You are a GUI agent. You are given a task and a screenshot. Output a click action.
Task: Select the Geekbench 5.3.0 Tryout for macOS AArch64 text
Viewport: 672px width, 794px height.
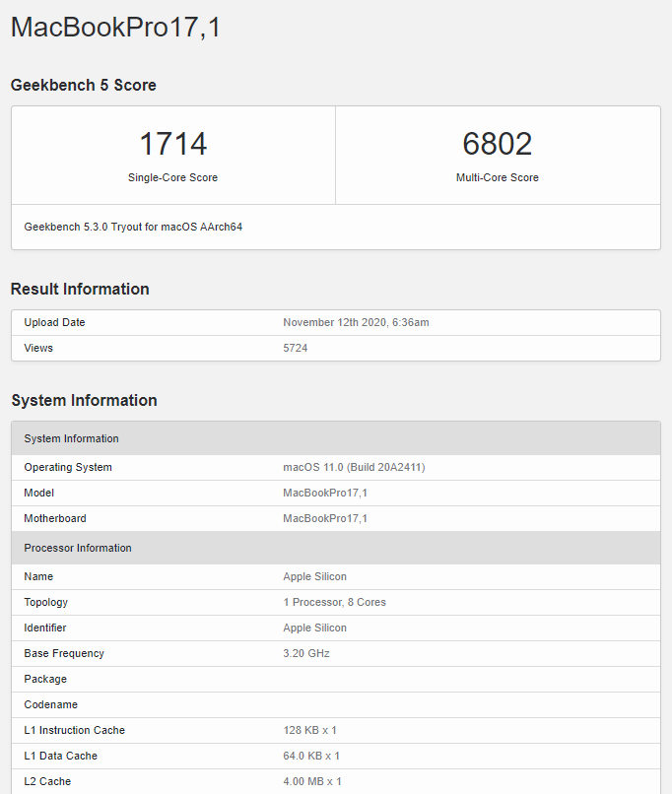point(133,227)
